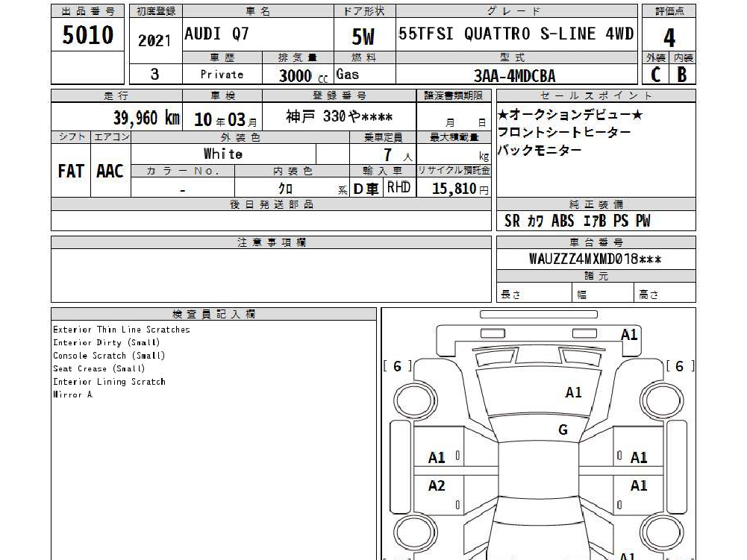Select interior color クロ
The height and width of the screenshot is (560, 747).
coord(285,189)
